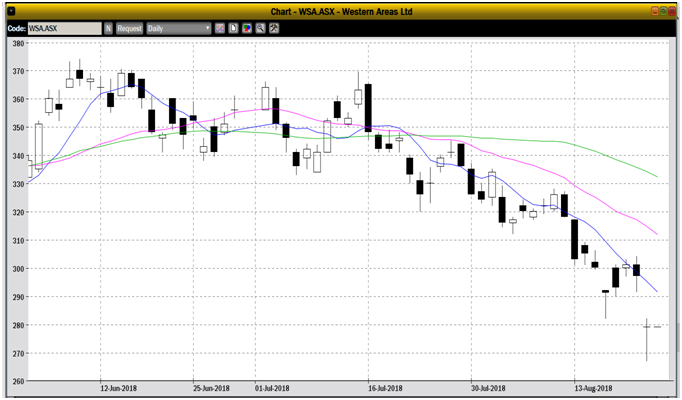682x400 pixels.
Task: Open the chart colours icon
Action: point(247,29)
